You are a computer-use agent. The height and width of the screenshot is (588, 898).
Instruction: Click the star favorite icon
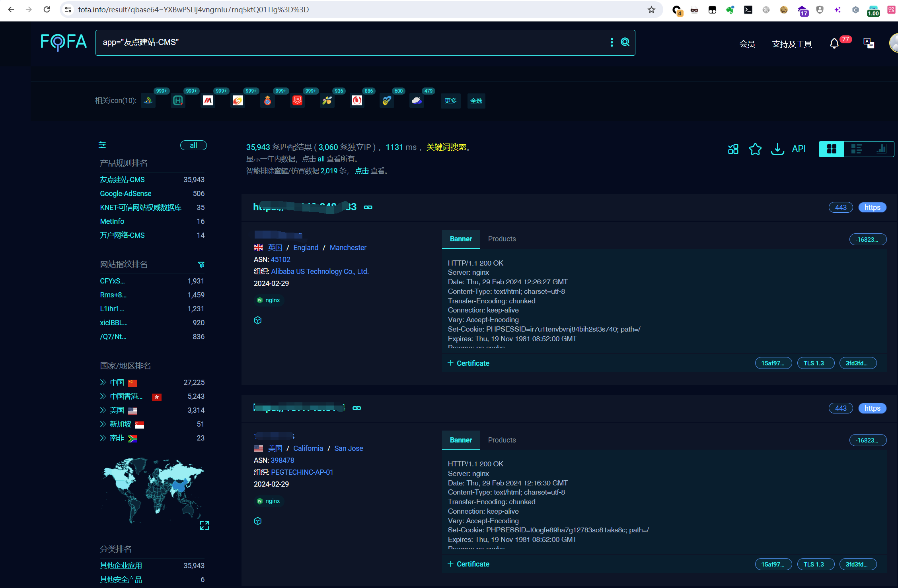click(x=755, y=149)
